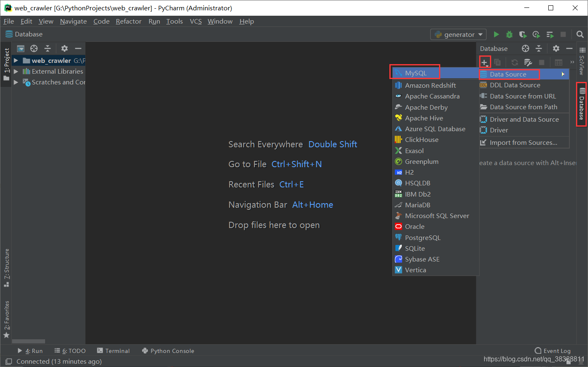
Task: Open the File menu
Action: (9, 22)
